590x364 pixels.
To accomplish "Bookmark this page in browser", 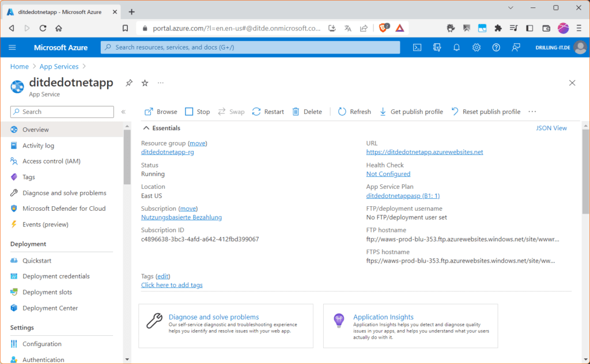I will pyautogui.click(x=125, y=28).
